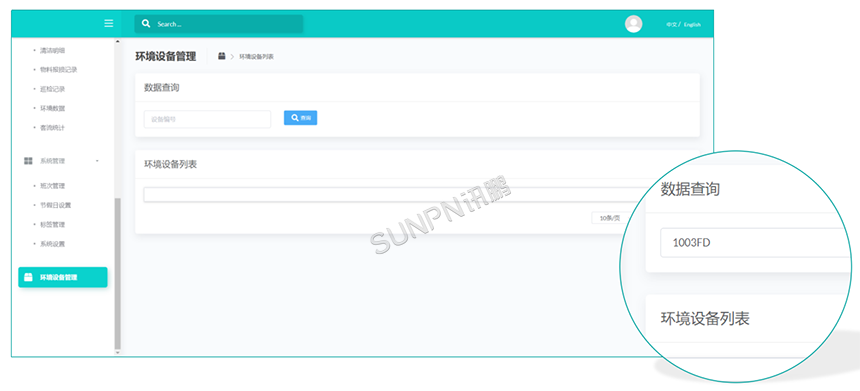Click the briefcase icon in 环境设备管理 item
This screenshot has width=860, height=391.
point(29,277)
